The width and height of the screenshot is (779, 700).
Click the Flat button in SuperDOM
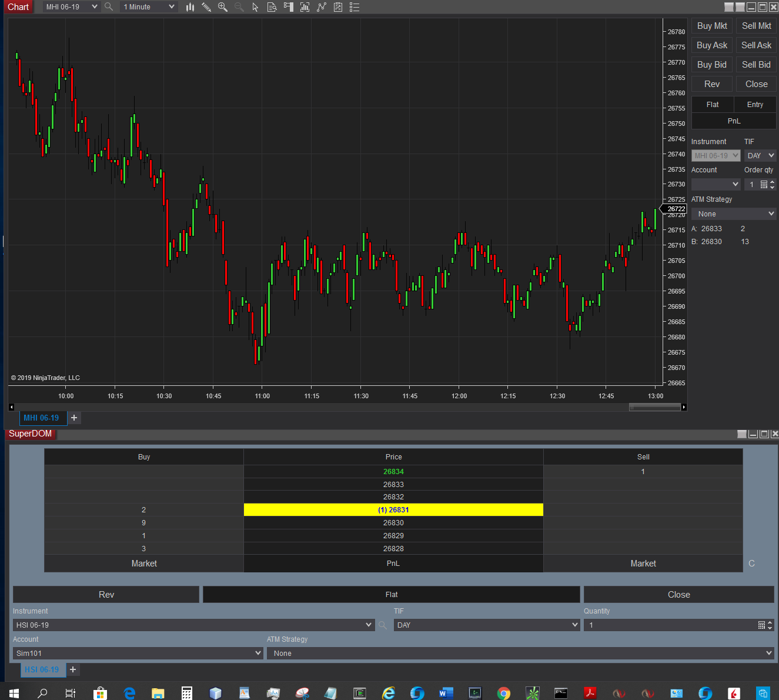(x=392, y=595)
